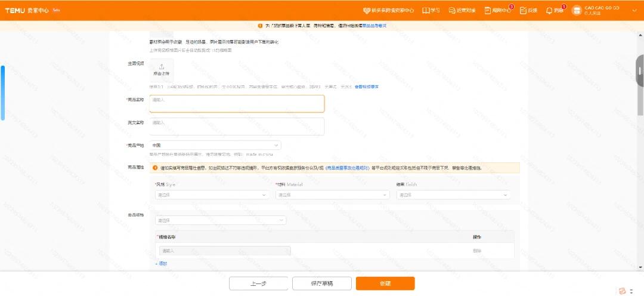Image resolution: width=644 pixels, height=296 pixels.
Task: Open the operations chat bubble icon
Action: [x=452, y=10]
